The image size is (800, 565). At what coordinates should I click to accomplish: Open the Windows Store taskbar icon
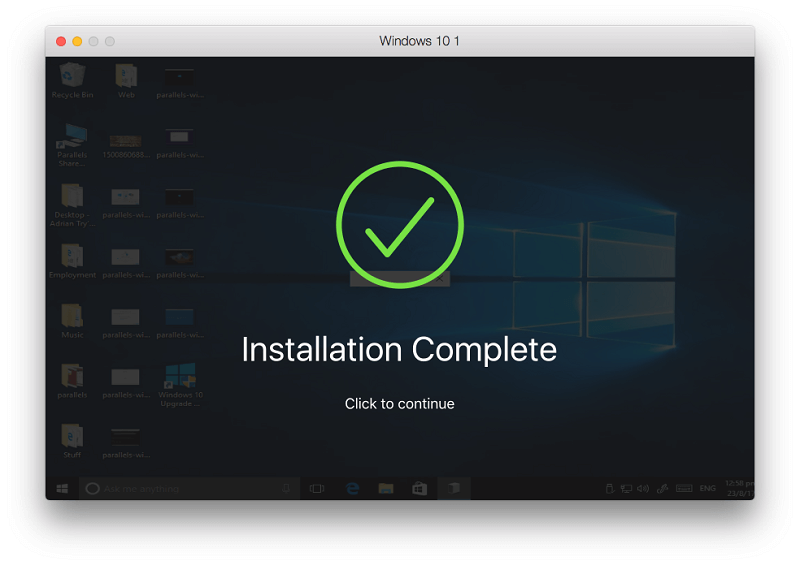click(419, 488)
